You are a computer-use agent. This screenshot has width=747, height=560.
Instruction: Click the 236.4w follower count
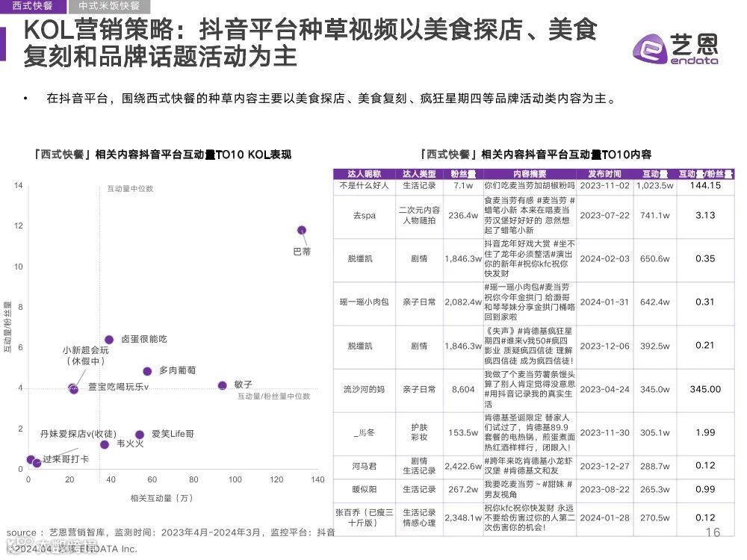coord(463,216)
